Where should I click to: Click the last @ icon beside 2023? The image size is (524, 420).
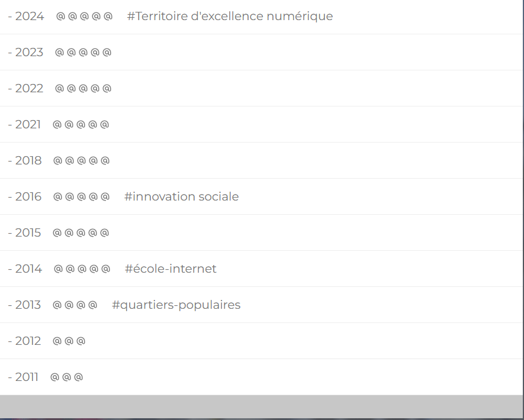click(107, 53)
